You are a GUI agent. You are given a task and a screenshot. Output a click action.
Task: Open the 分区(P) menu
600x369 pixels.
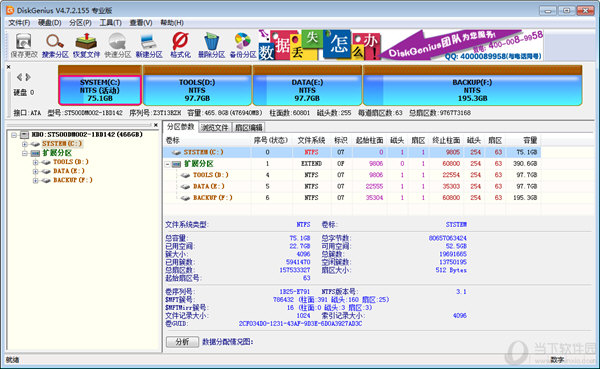tap(80, 23)
